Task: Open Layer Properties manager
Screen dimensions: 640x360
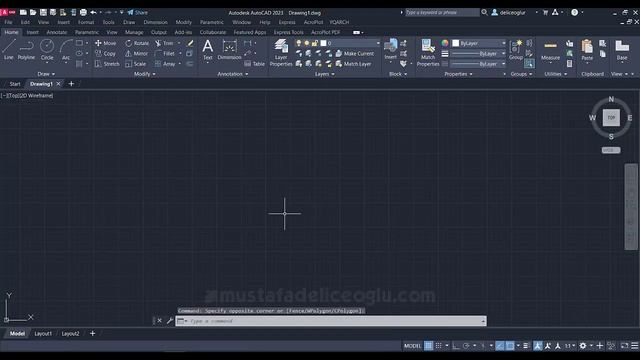Action: coord(281,52)
